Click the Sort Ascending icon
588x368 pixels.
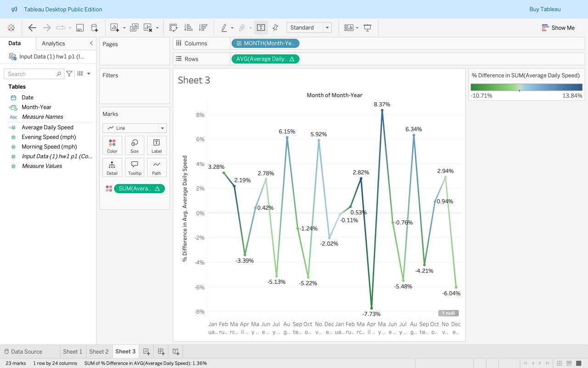[188, 28]
